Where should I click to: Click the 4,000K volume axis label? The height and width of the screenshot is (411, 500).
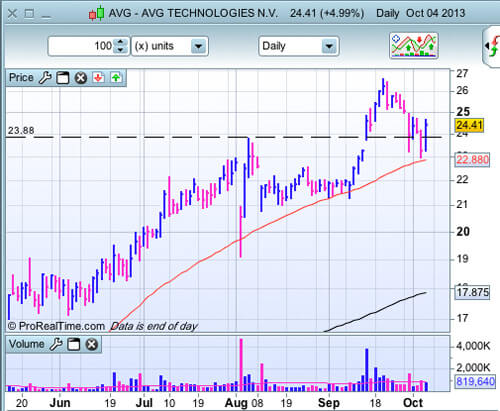[473, 346]
